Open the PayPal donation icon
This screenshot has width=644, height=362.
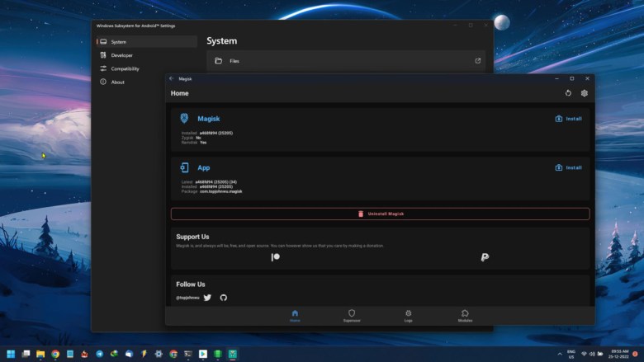pyautogui.click(x=485, y=257)
